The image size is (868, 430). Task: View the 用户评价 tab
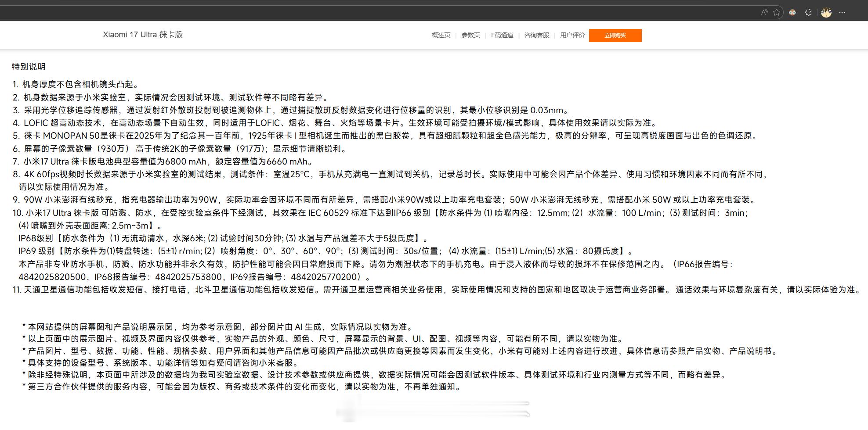(x=572, y=35)
